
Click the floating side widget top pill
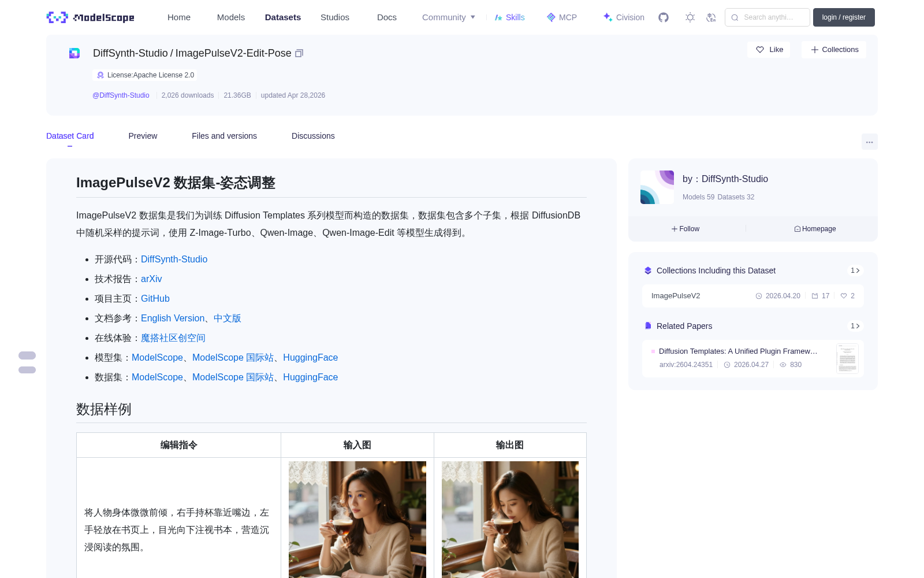click(x=27, y=355)
